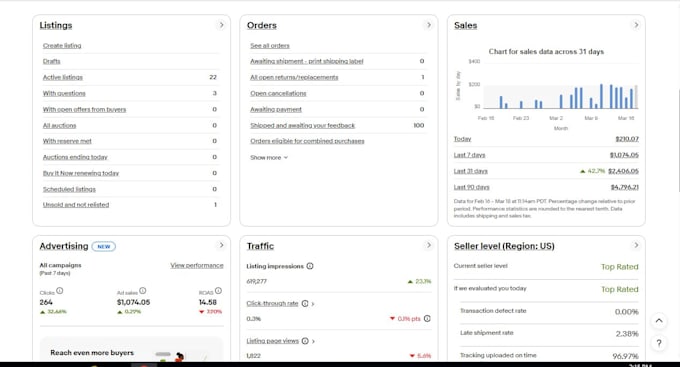Click Shipped awaiting feedback count 100

[418, 125]
